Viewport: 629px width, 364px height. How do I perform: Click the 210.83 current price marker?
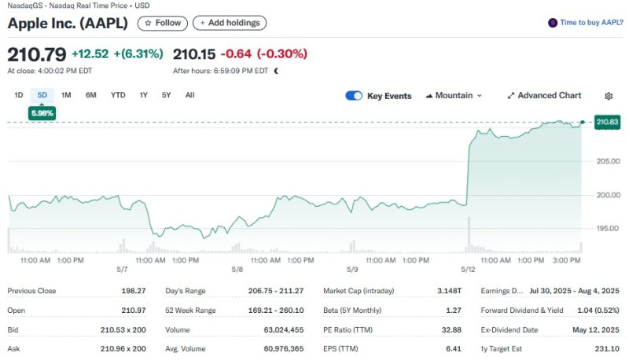point(608,122)
